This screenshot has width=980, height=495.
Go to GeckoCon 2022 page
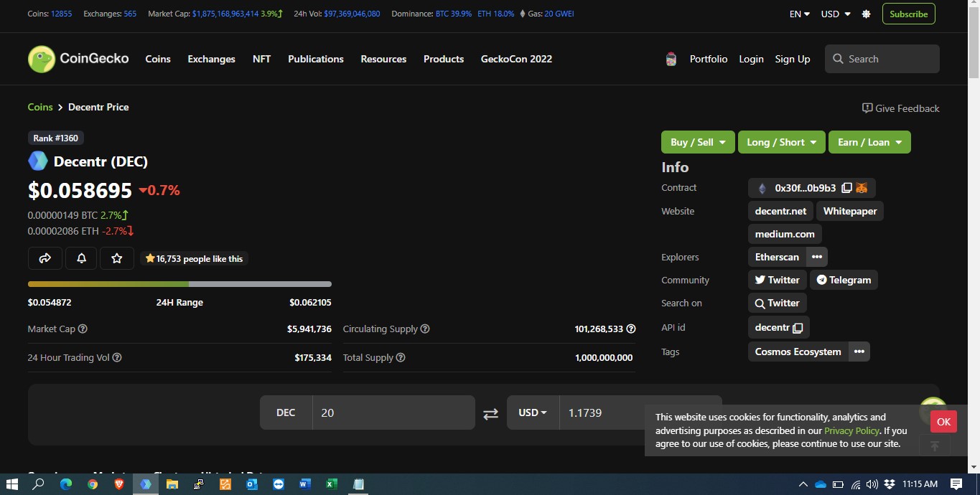pyautogui.click(x=516, y=59)
